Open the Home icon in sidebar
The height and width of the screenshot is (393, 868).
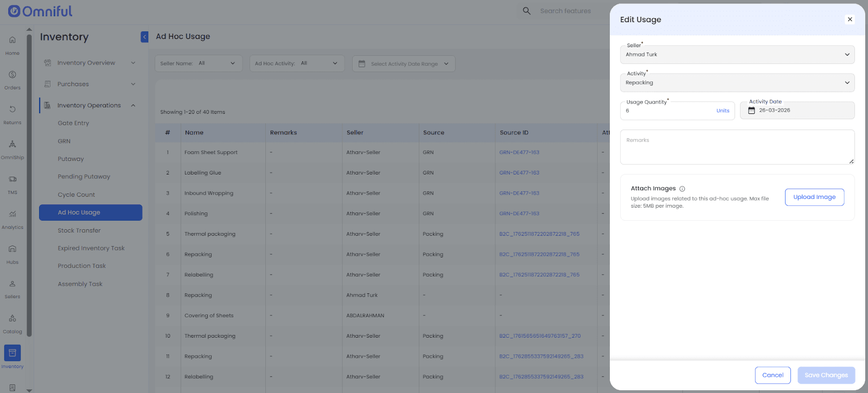pyautogui.click(x=12, y=40)
